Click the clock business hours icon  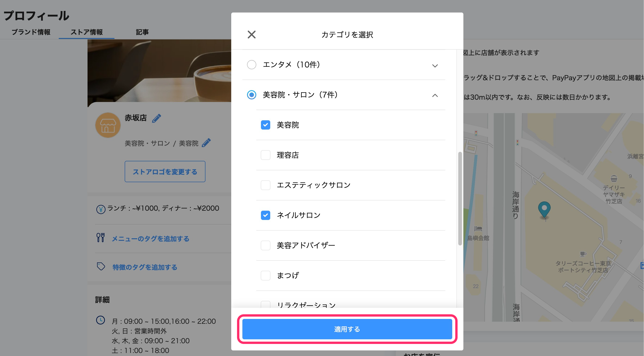(x=101, y=320)
